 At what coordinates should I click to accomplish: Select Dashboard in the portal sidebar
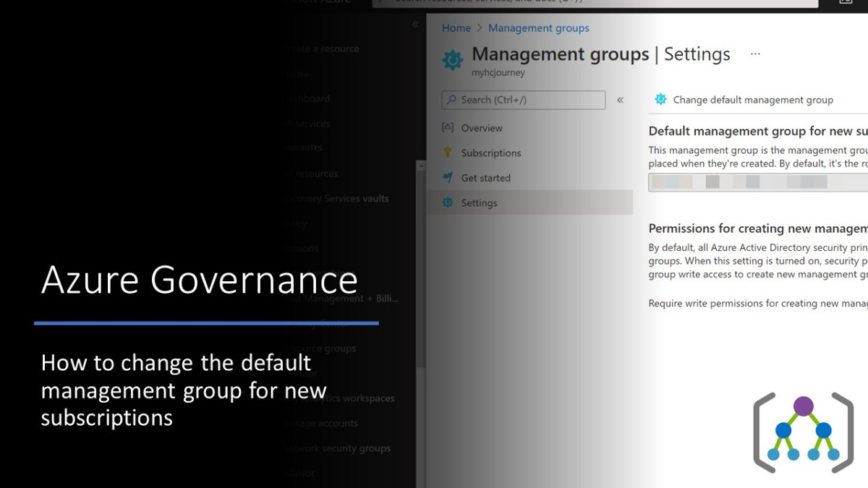[x=307, y=98]
